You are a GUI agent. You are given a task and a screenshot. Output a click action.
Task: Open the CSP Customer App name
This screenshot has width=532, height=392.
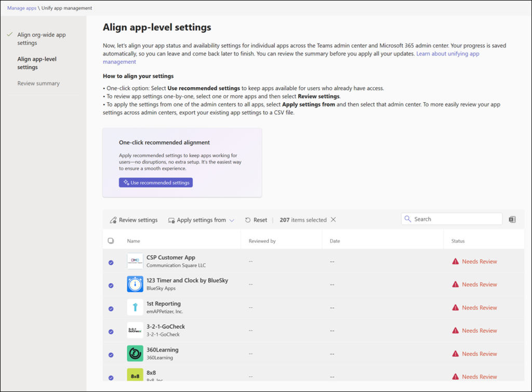pyautogui.click(x=170, y=258)
